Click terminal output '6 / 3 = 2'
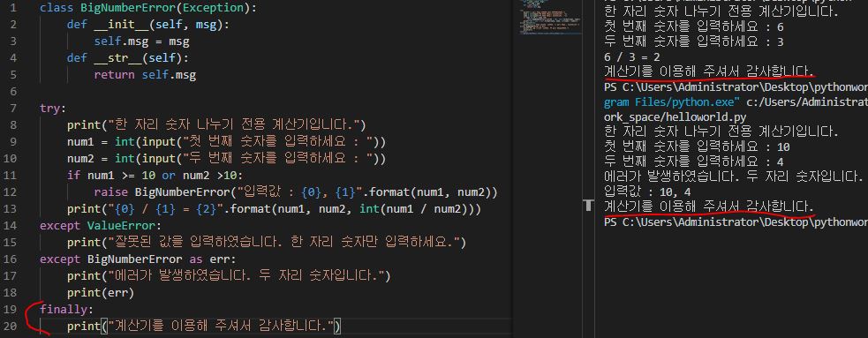This screenshot has height=338, width=868. click(631, 57)
